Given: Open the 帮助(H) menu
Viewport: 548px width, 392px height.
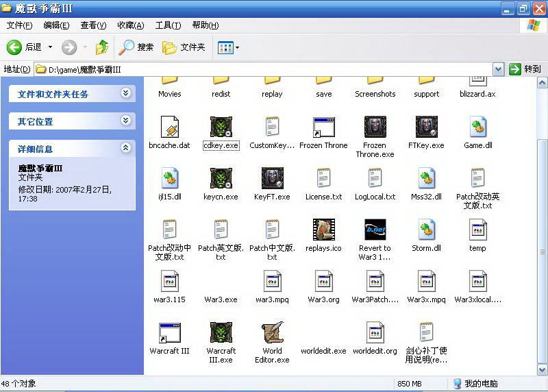Looking at the screenshot, I should (206, 25).
